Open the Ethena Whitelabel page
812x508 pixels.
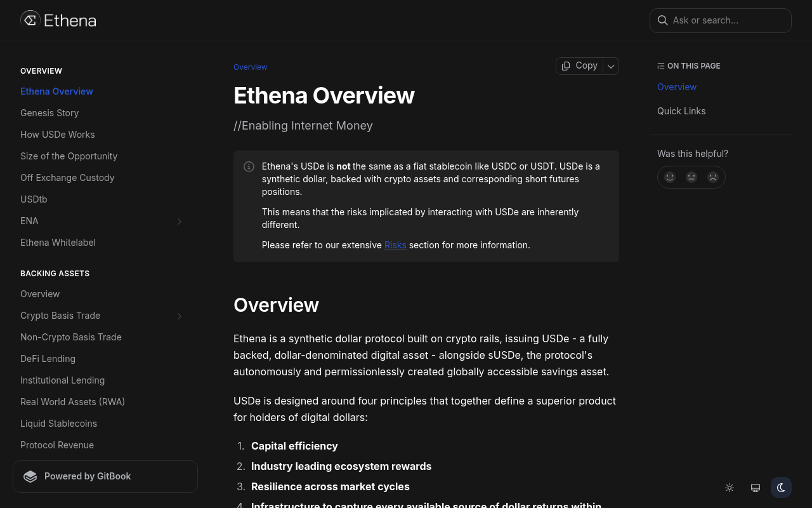click(x=58, y=243)
